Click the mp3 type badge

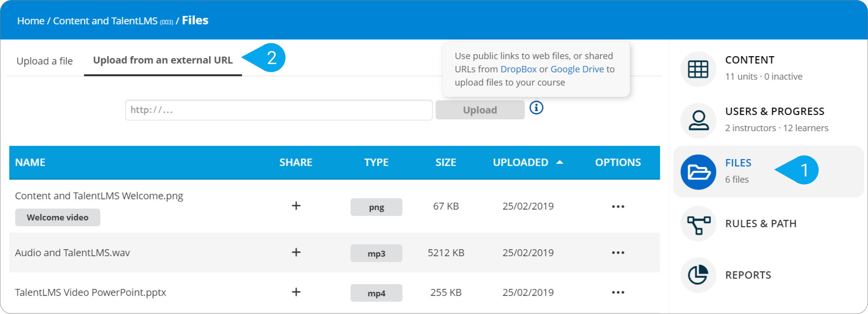376,253
